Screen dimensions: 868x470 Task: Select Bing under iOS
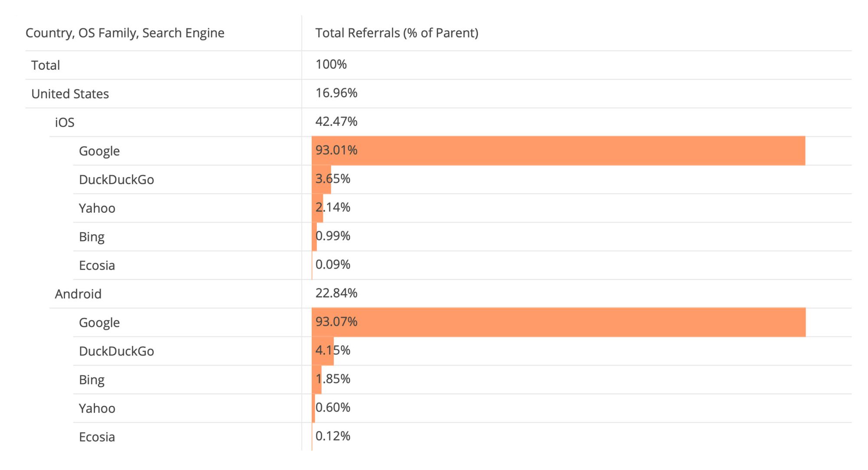click(x=92, y=237)
